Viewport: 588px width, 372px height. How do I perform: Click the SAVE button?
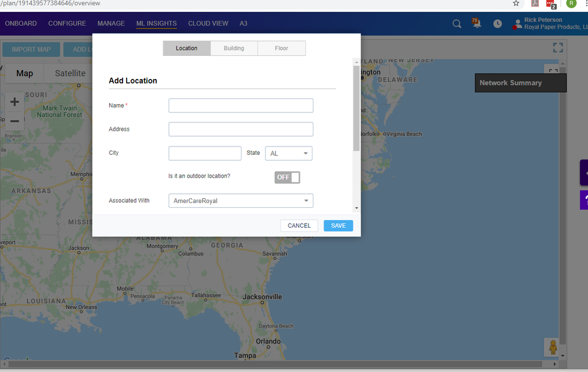338,226
